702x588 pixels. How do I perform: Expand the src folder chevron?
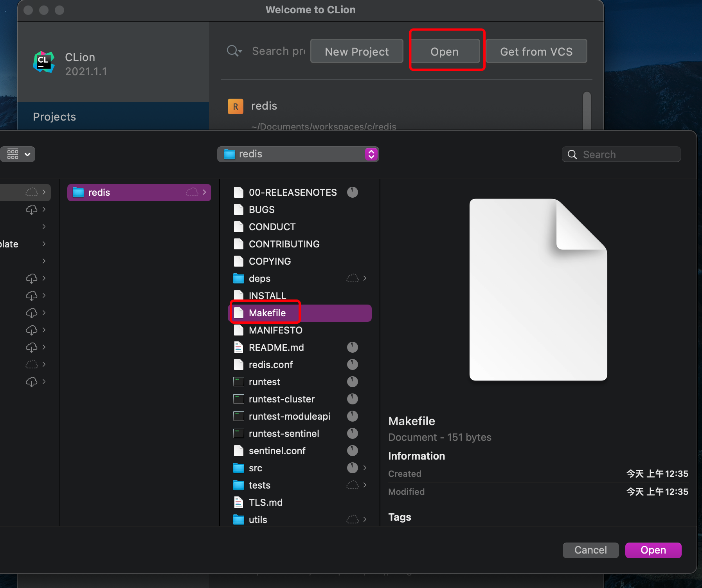click(x=365, y=468)
